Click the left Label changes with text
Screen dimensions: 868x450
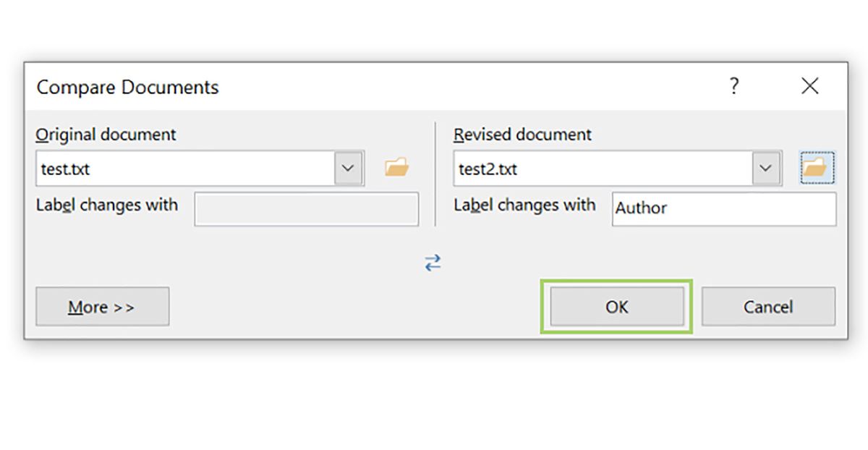(106, 205)
